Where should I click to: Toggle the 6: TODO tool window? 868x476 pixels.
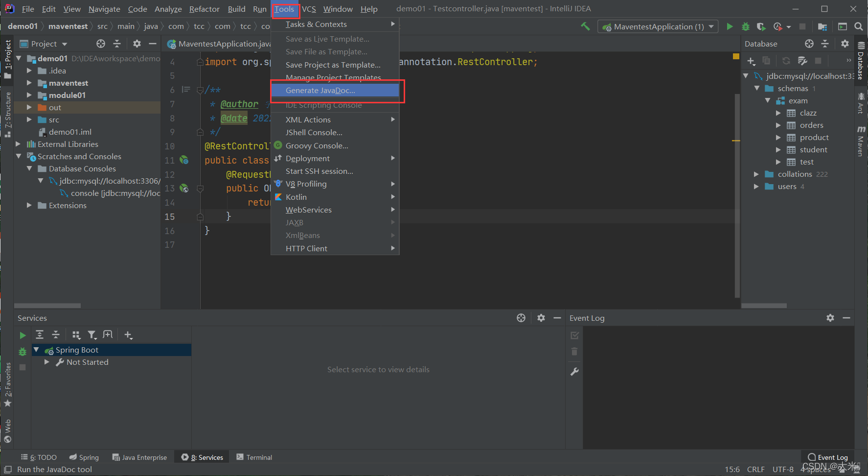pos(39,457)
